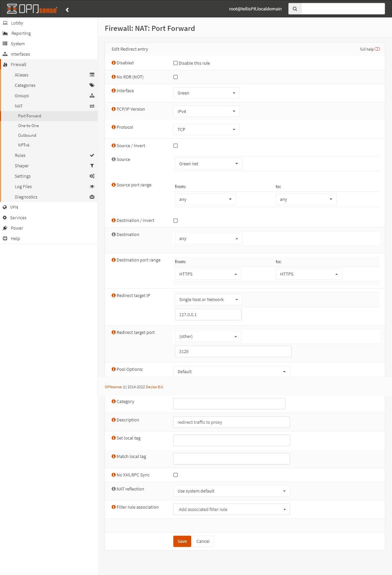Image resolution: width=392 pixels, height=575 pixels.
Task: Click the Groups sitemap icon
Action: (x=92, y=96)
